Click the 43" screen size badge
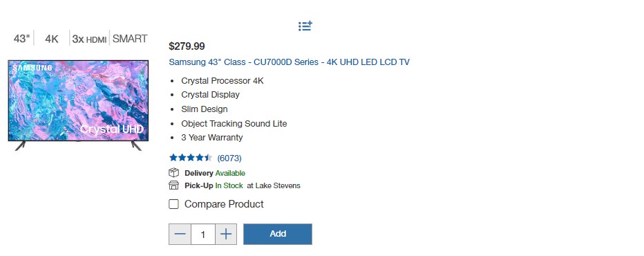Screen dimensions: 644x256 (22, 39)
